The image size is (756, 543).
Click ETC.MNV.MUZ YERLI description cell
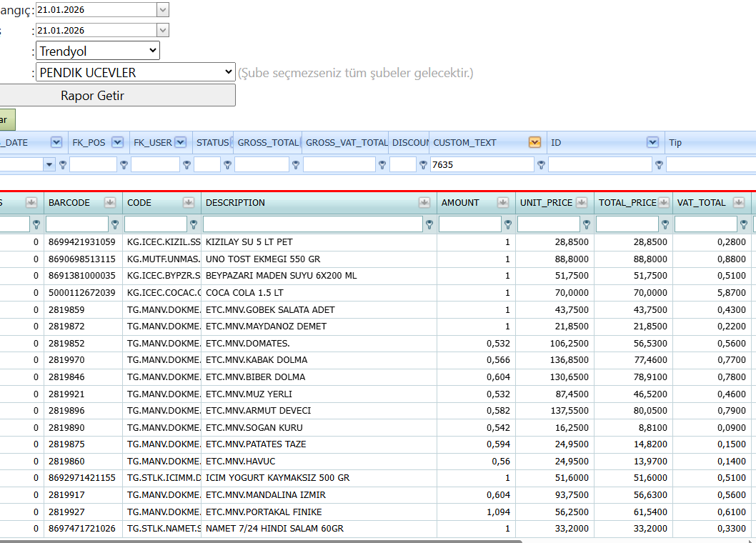(319, 394)
